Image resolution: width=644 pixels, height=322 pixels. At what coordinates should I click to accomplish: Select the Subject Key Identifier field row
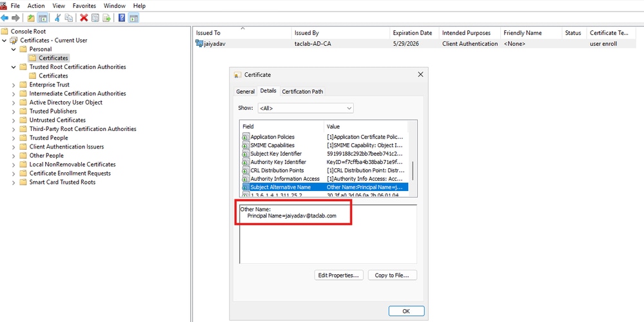tap(324, 154)
